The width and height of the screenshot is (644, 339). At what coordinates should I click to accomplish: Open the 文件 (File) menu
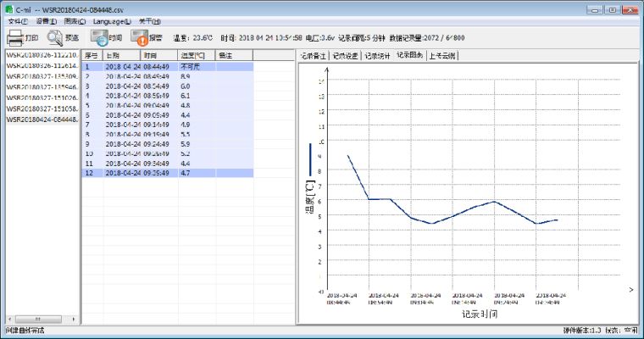18,20
